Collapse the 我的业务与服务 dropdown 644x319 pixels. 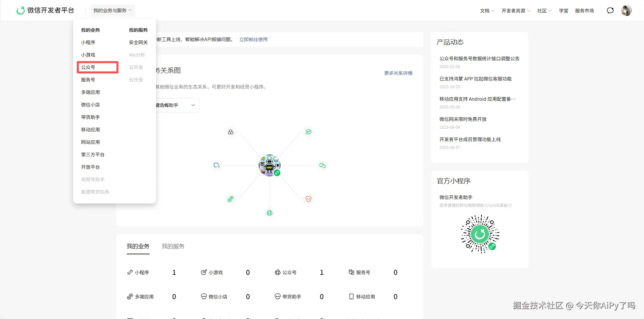(x=112, y=10)
